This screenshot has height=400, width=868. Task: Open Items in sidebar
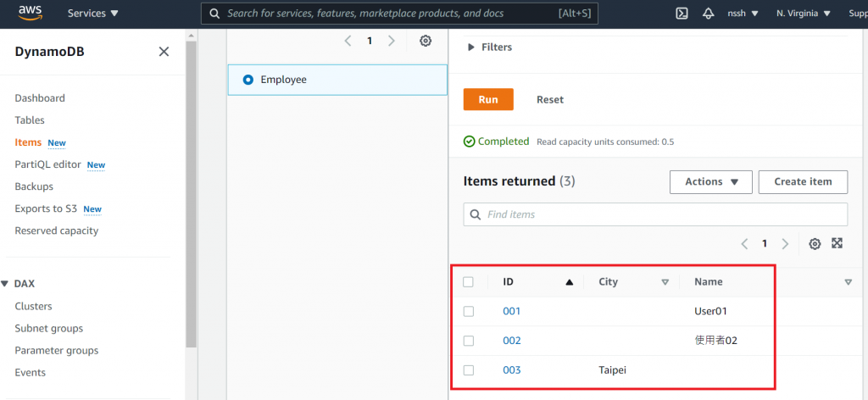(x=28, y=142)
